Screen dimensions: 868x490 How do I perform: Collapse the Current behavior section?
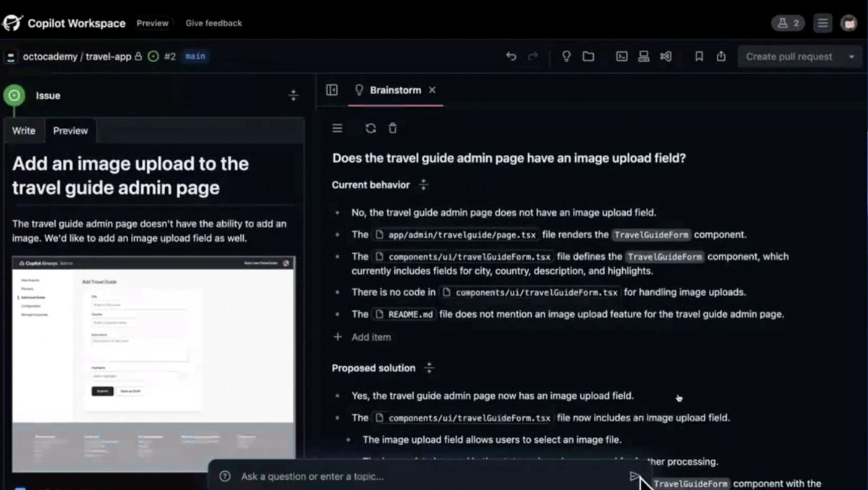[x=424, y=185]
